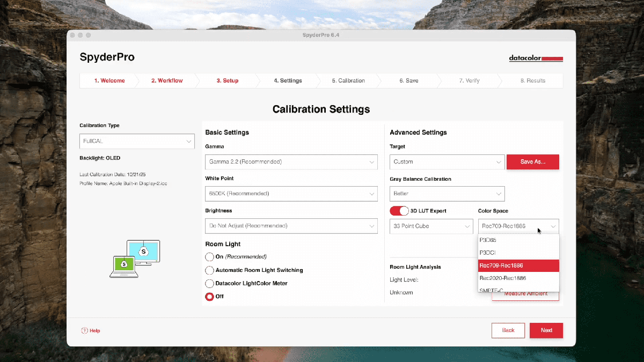
Task: Select Rec2020-Rec1886 in the color space list
Action: [518, 278]
